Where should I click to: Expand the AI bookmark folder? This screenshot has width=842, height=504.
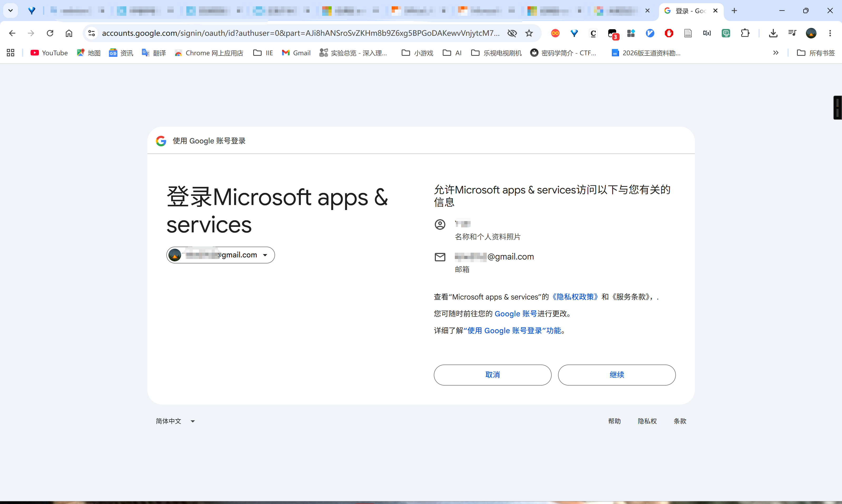(452, 53)
